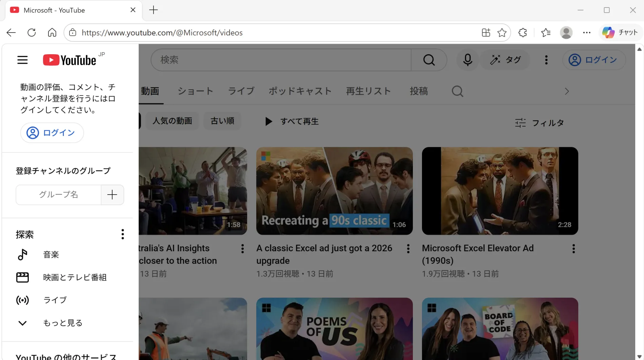Click the すべて再生 play-all button
644x360 pixels.
point(291,121)
